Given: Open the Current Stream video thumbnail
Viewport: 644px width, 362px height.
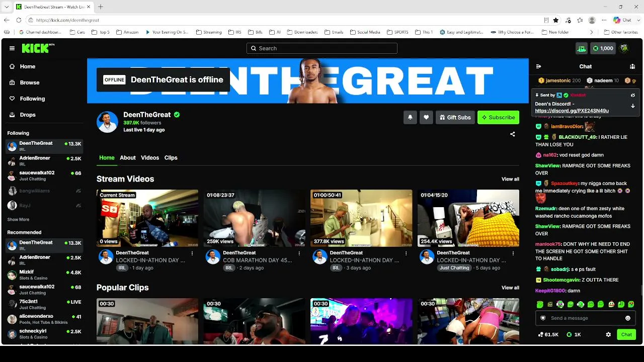Looking at the screenshot, I should point(147,218).
